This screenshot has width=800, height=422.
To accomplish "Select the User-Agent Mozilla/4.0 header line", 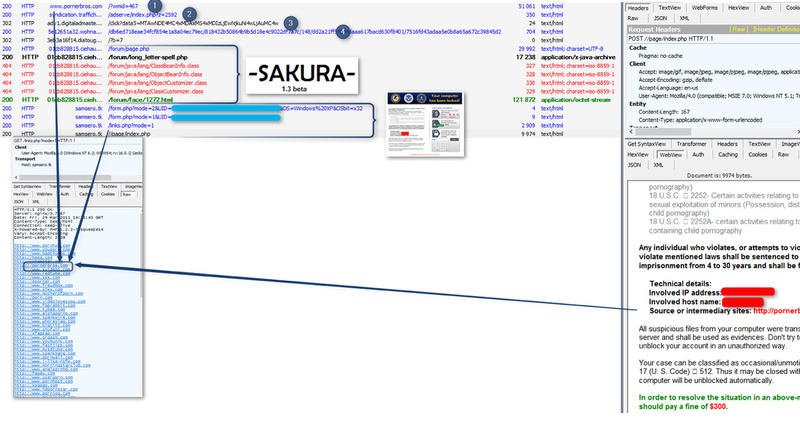I will click(x=719, y=96).
